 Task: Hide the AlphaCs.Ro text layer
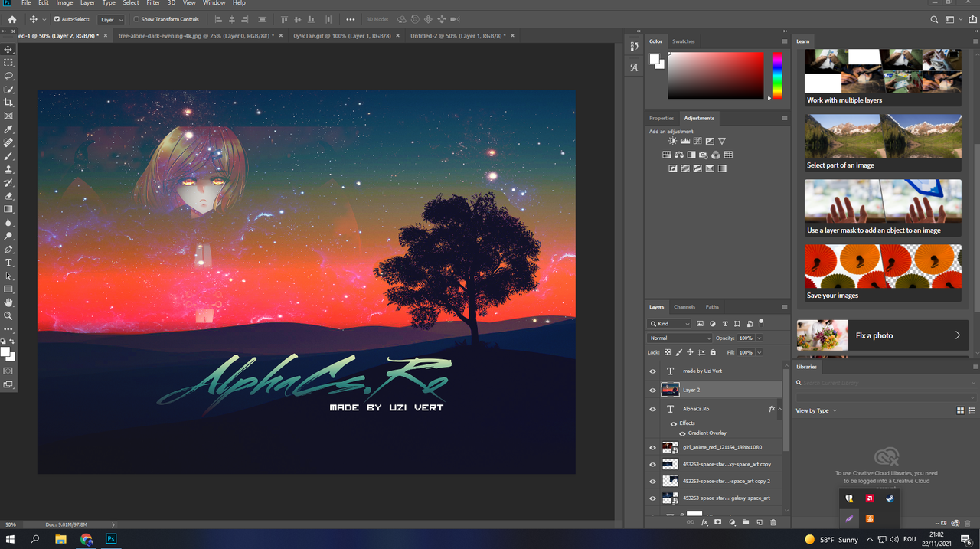tap(653, 409)
